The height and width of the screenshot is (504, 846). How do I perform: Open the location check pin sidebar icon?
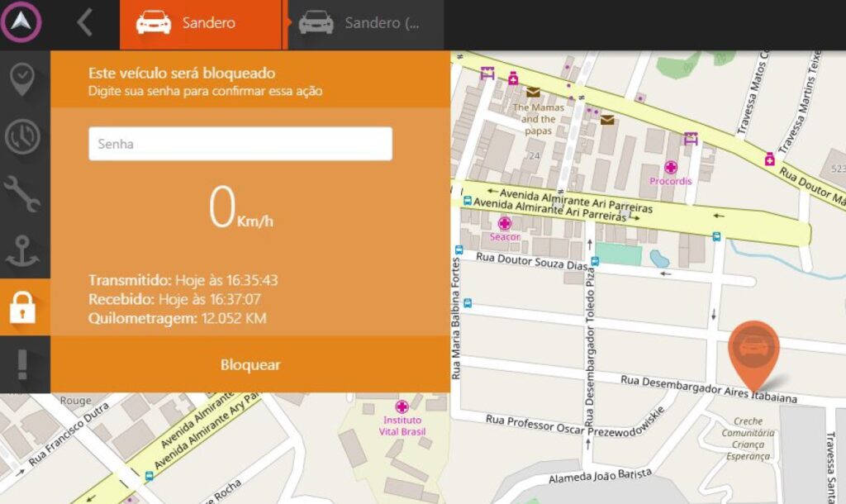[23, 79]
